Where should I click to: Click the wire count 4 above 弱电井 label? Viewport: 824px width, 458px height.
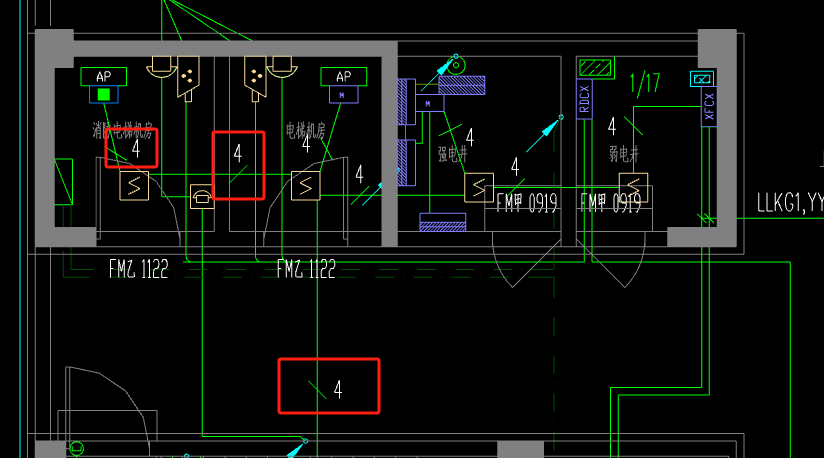pyautogui.click(x=612, y=127)
